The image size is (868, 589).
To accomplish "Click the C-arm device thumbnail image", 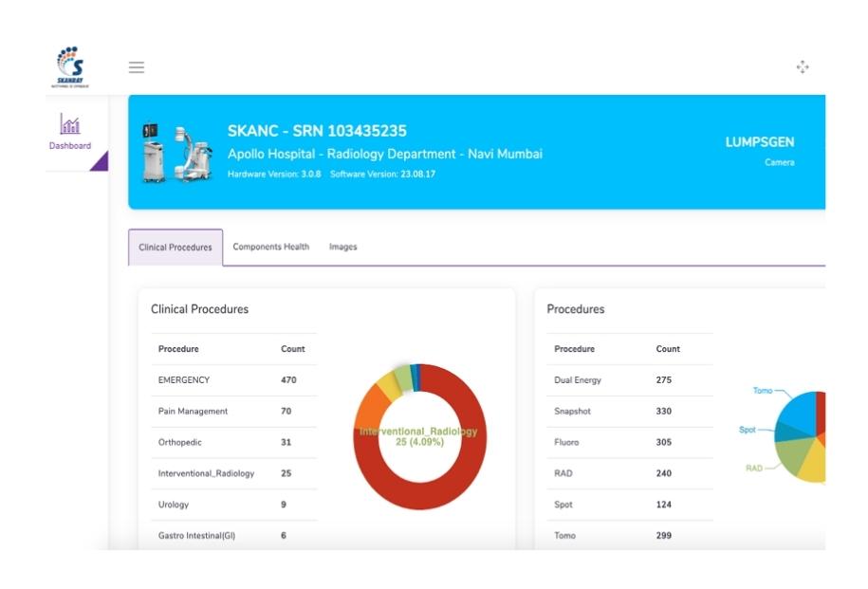I will (177, 153).
